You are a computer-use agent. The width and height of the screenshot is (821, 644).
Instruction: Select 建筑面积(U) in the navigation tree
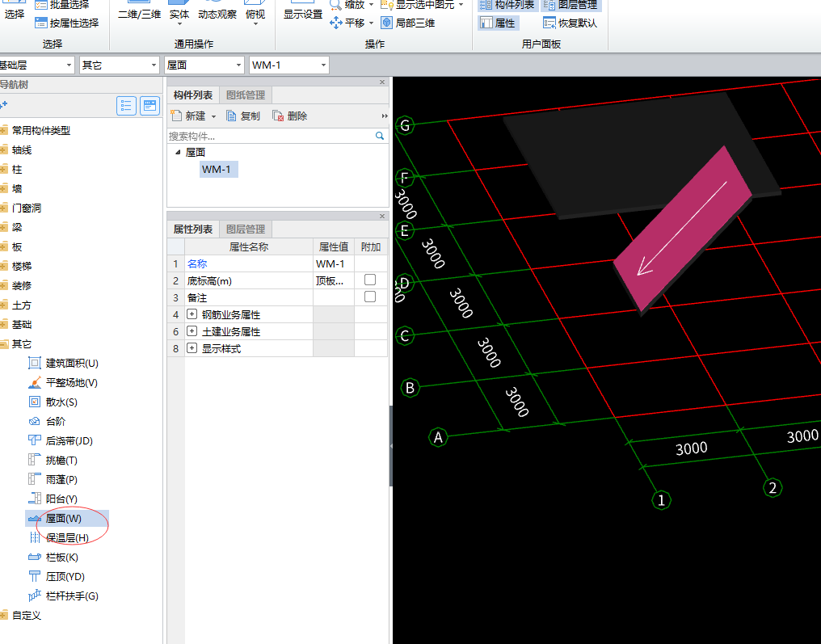point(63,364)
